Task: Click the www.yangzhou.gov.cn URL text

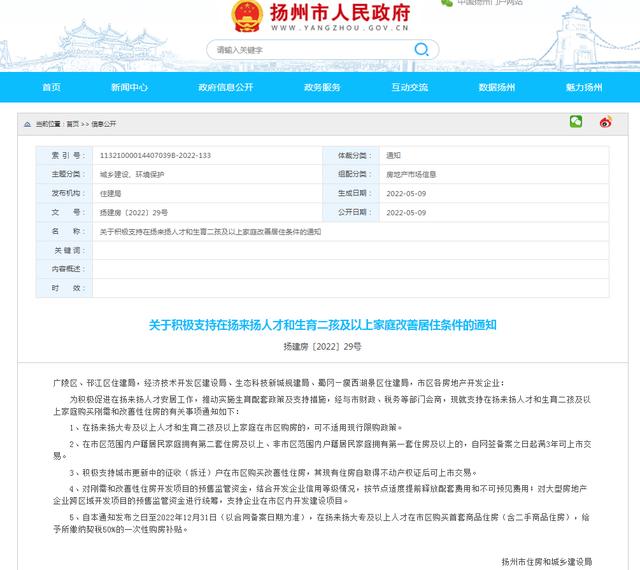Action: 340,28
